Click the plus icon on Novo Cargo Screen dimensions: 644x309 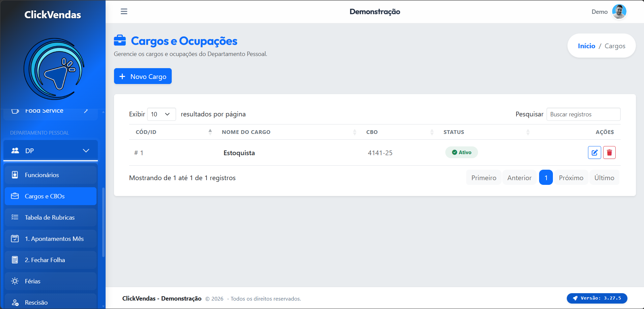122,76
